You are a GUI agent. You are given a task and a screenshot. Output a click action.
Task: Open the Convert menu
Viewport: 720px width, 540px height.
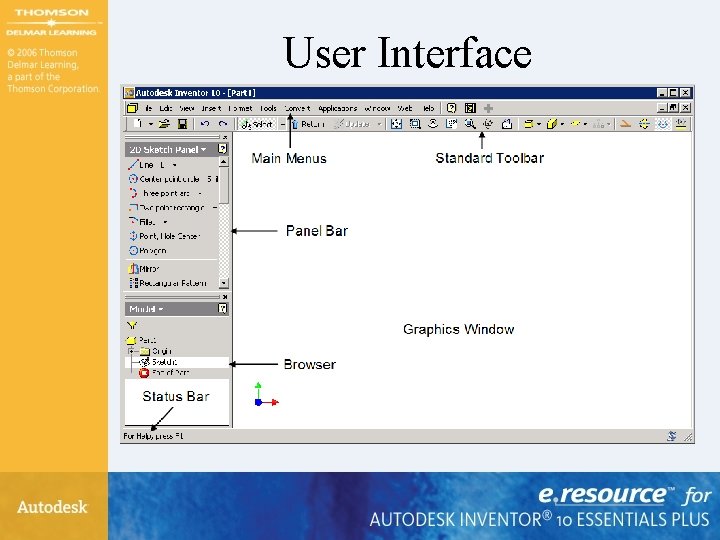click(x=297, y=108)
